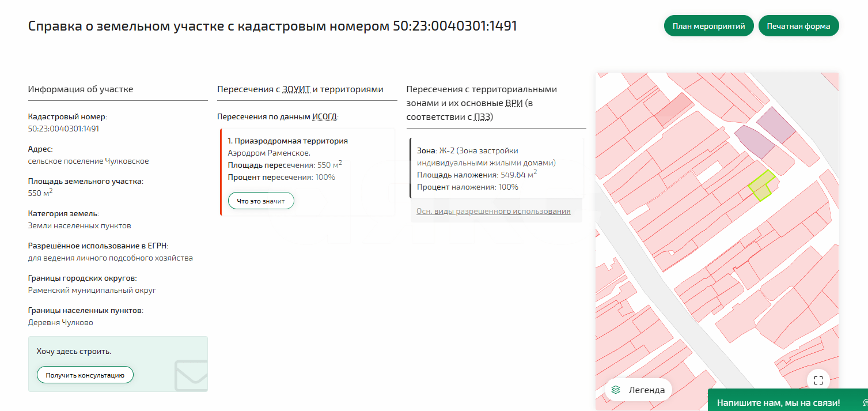Click Процент пересечения: 100% text
The height and width of the screenshot is (411, 868).
282,177
